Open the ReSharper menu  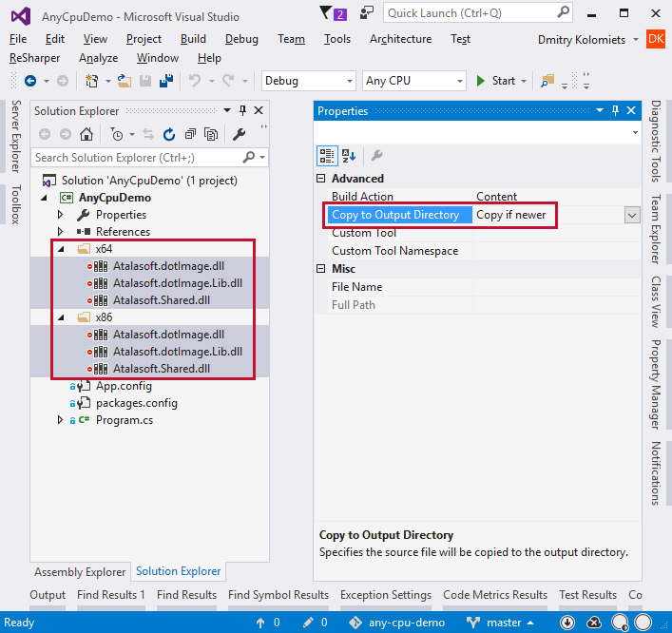point(35,58)
